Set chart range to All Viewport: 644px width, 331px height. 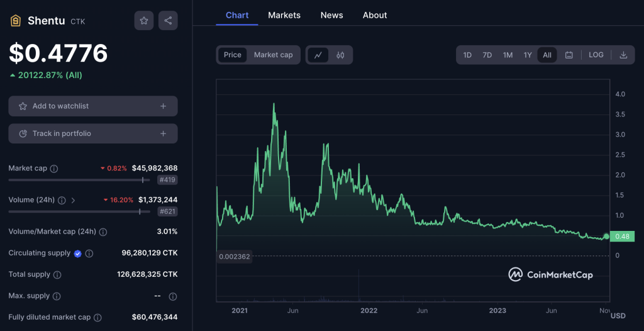click(x=547, y=55)
